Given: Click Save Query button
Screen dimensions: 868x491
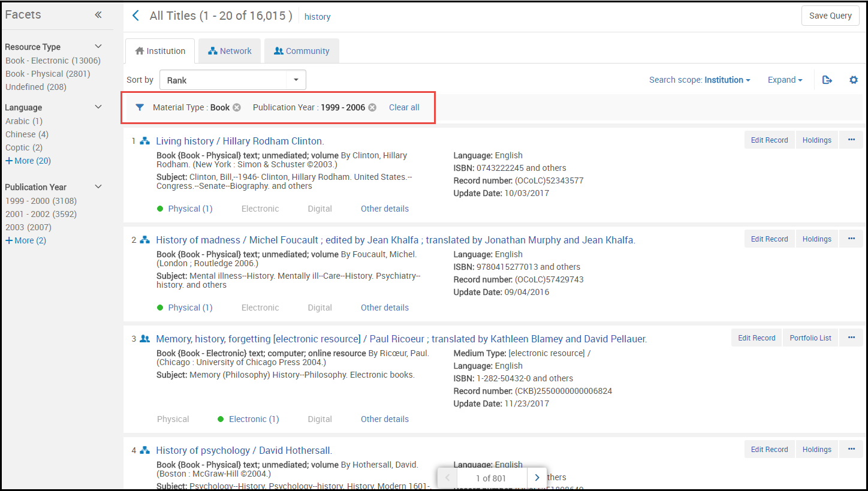Looking at the screenshot, I should tap(830, 16).
